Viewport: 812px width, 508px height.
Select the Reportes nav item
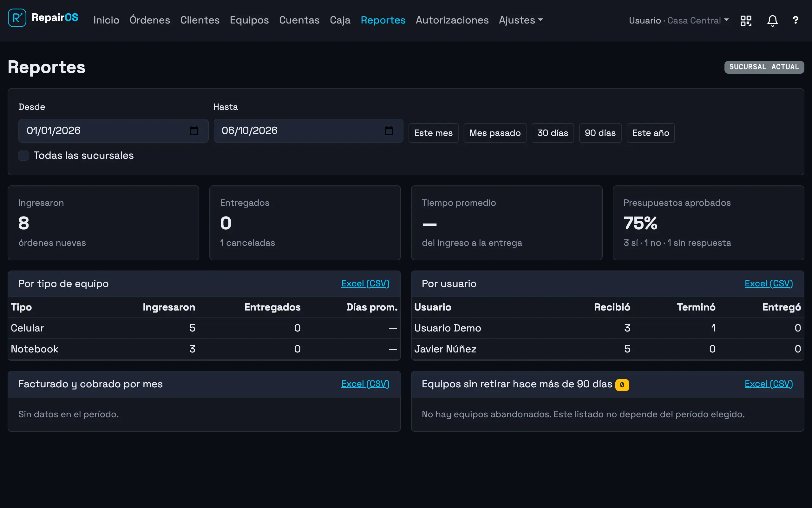383,20
